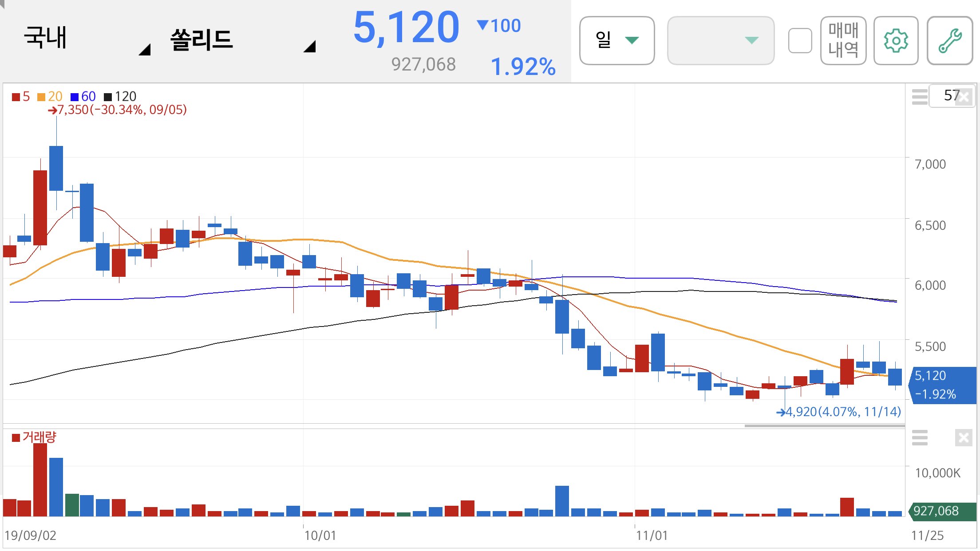The height and width of the screenshot is (551, 980).
Task: Click the volume figure 927,068 in header
Action: 423,65
